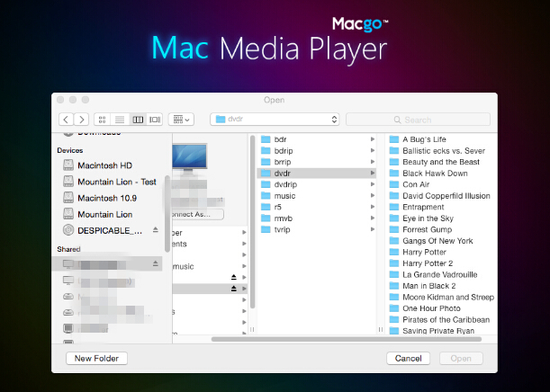Image resolution: width=550 pixels, height=392 pixels.
Task: Open the brrip folder
Action: pos(316,162)
